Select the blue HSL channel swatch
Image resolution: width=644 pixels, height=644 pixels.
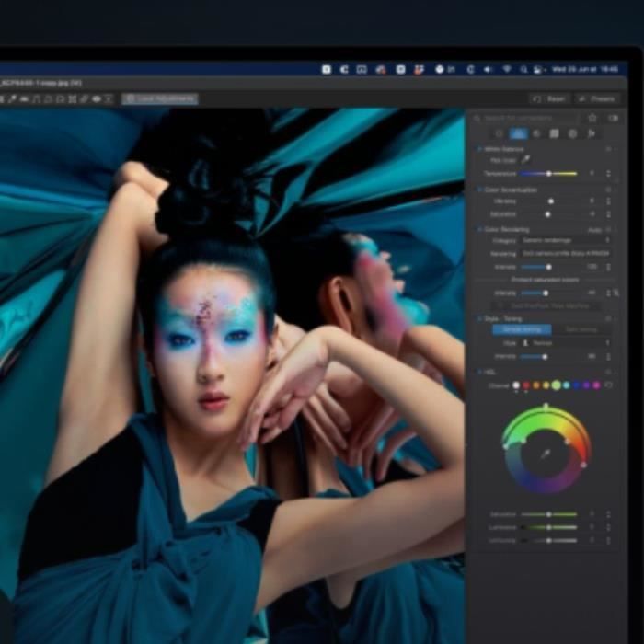(576, 385)
